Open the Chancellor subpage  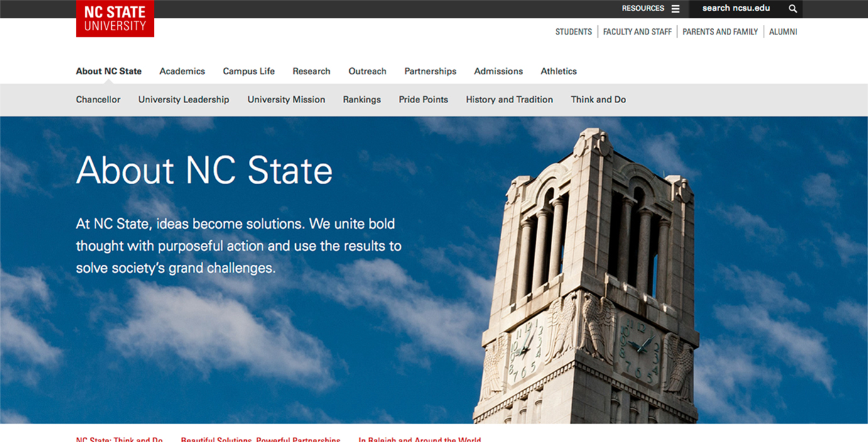click(98, 99)
